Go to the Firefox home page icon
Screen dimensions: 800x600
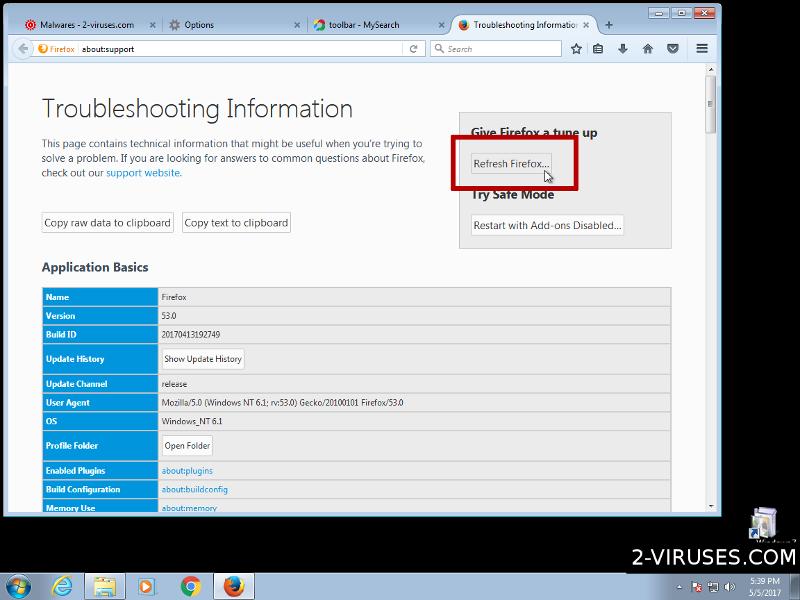pyautogui.click(x=647, y=48)
